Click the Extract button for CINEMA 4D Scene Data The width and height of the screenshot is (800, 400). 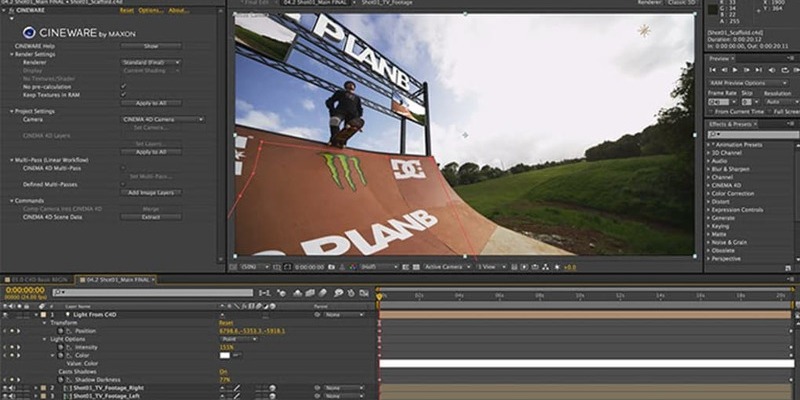[x=151, y=217]
